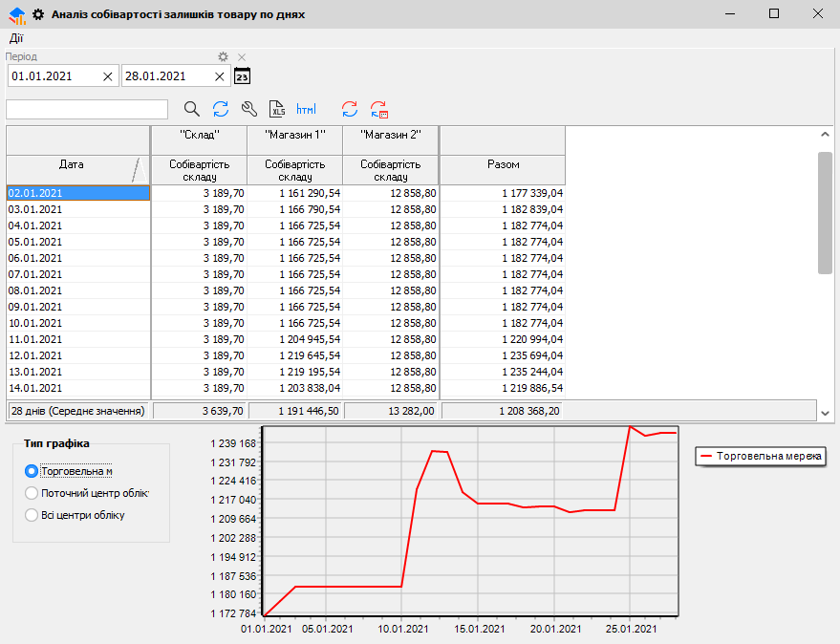This screenshot has width=840, height=644.
Task: Click the magnifier search icon
Action: coord(191,109)
